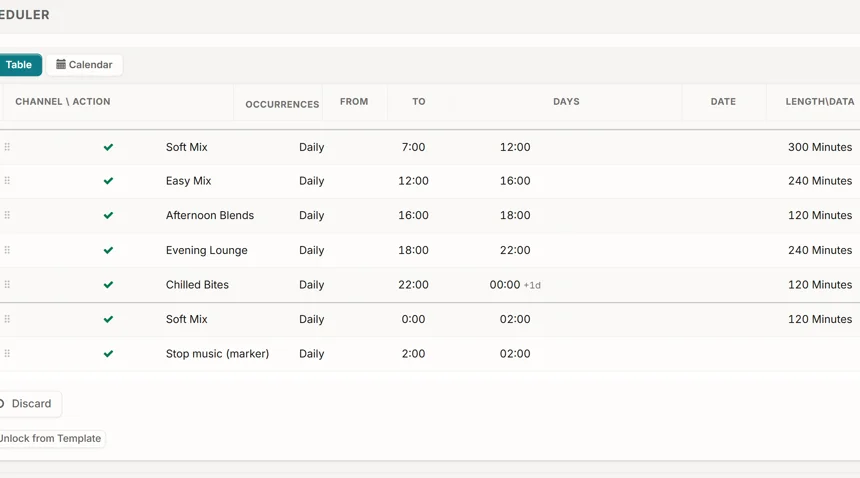
Task: Click the 7:00 from time
Action: [413, 147]
